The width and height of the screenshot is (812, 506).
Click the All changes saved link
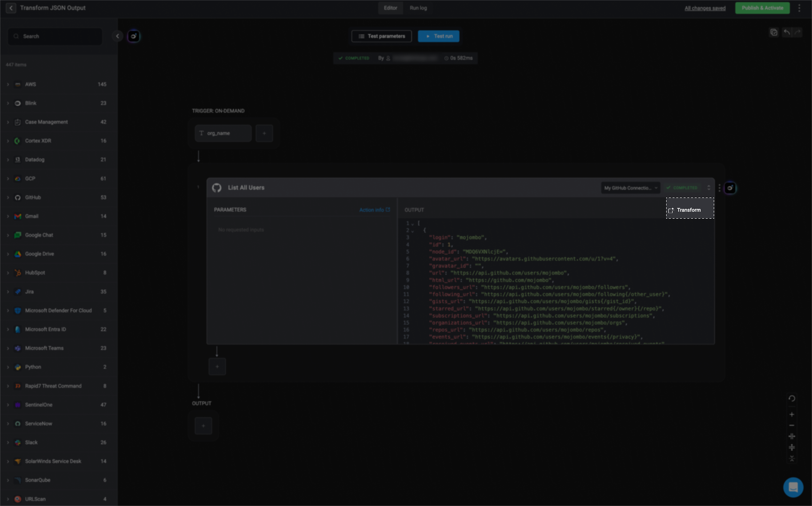pos(705,8)
